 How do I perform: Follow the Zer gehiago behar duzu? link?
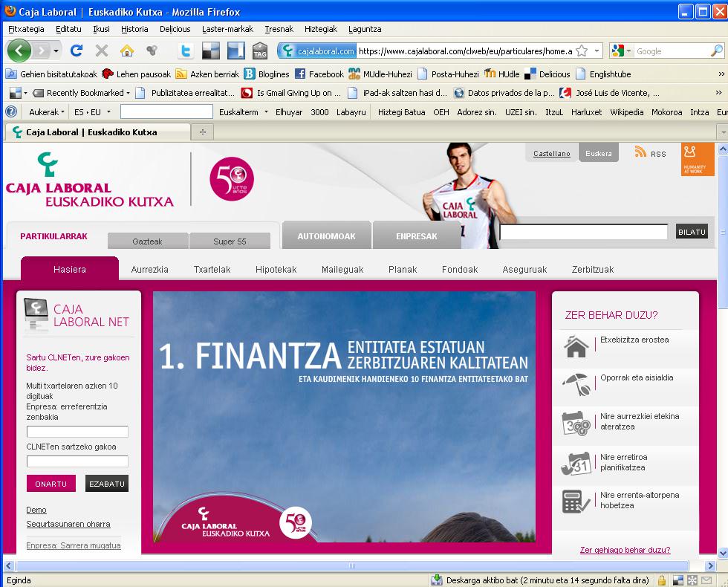(x=625, y=550)
